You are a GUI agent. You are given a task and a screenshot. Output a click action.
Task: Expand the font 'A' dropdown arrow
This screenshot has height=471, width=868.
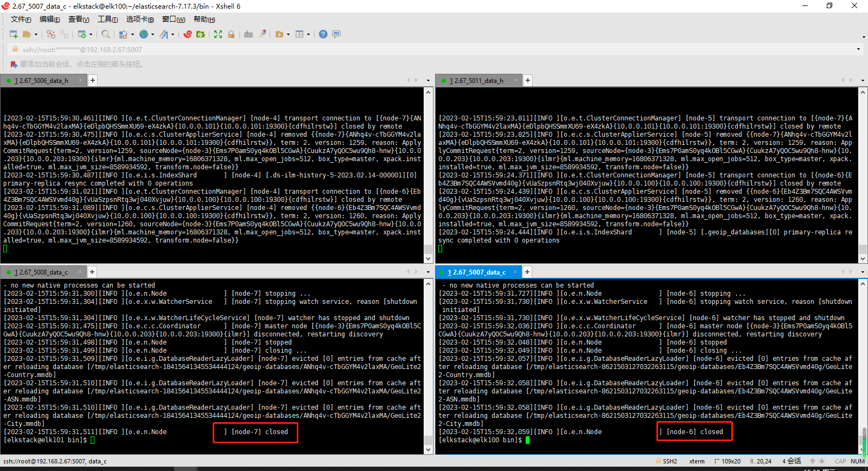173,35
